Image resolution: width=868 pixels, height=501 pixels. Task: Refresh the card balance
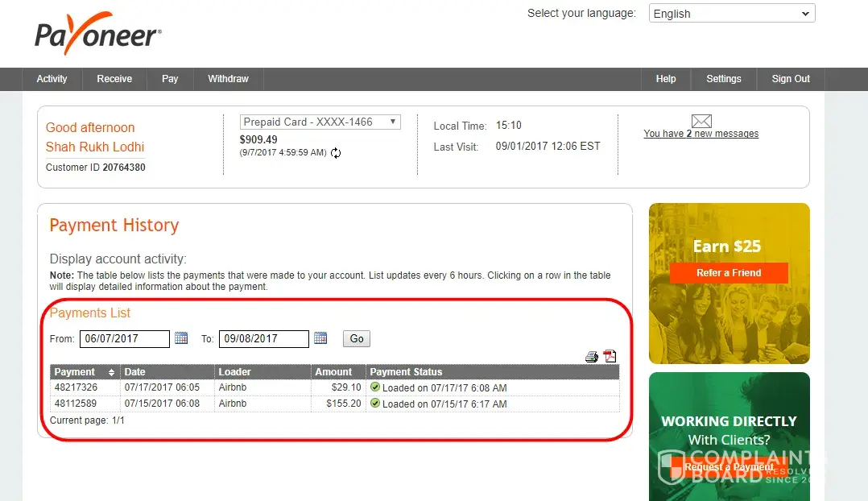coord(336,153)
